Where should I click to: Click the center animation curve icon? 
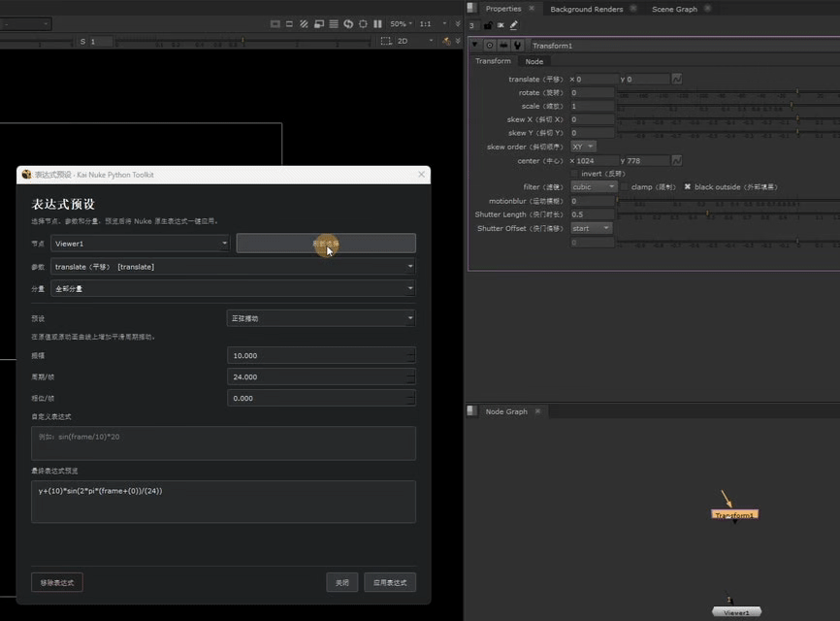tap(677, 160)
